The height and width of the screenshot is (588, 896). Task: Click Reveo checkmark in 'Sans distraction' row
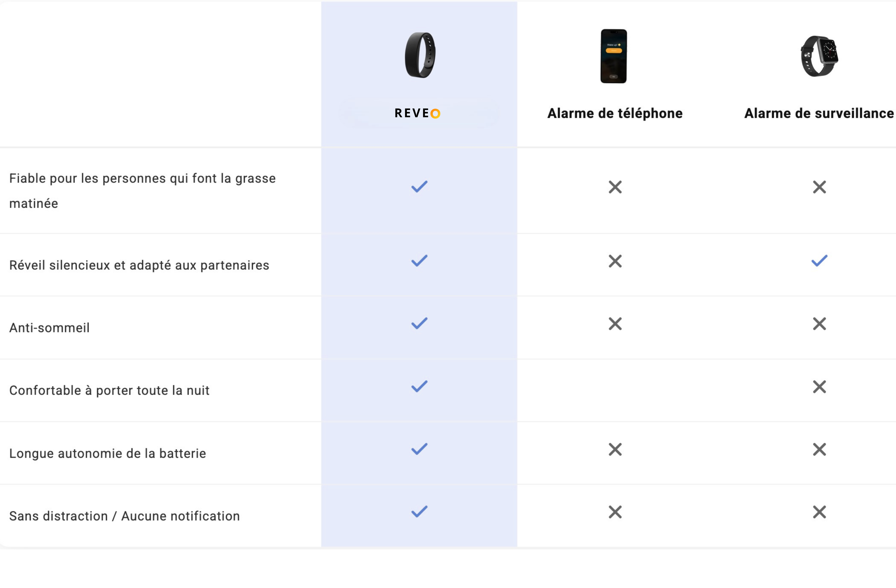pyautogui.click(x=419, y=512)
